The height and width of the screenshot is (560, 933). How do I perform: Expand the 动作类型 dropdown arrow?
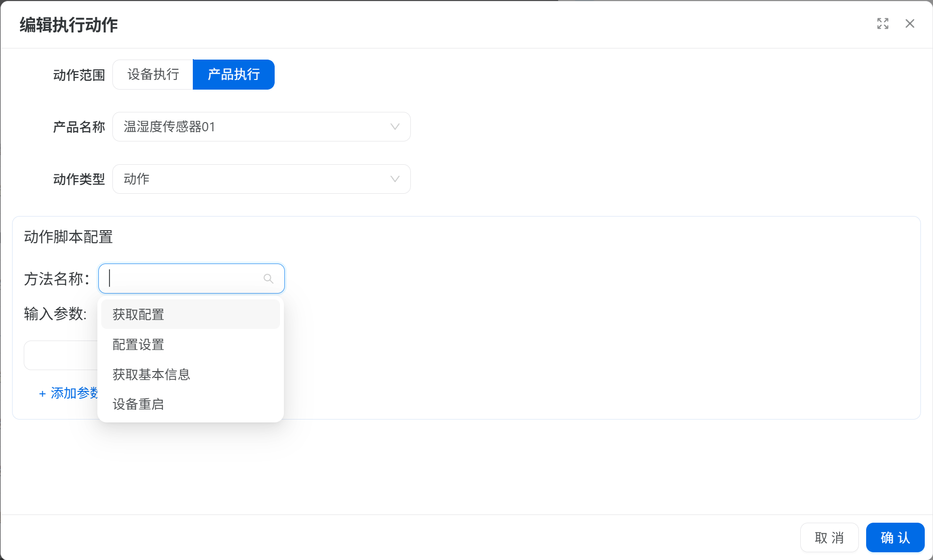395,179
